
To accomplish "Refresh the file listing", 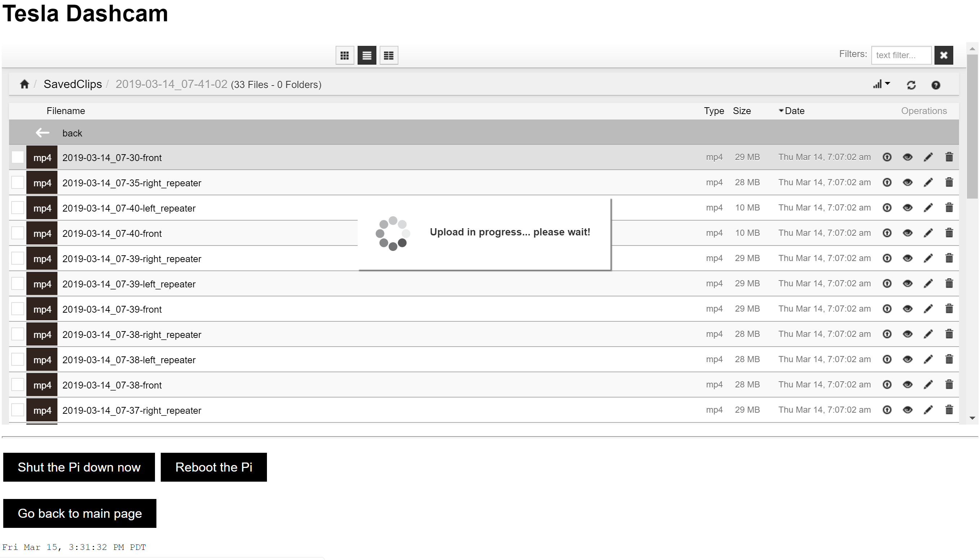I will point(911,85).
